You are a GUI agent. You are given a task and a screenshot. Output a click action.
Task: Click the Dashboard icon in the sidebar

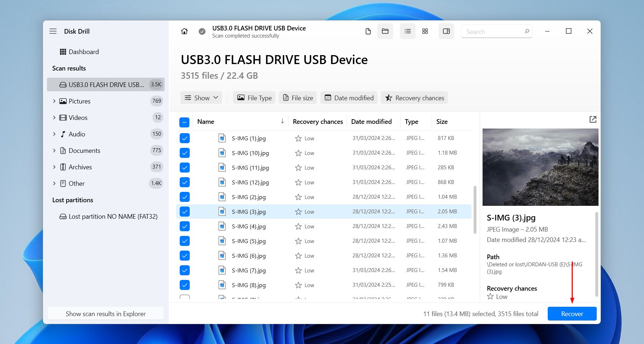(x=63, y=52)
